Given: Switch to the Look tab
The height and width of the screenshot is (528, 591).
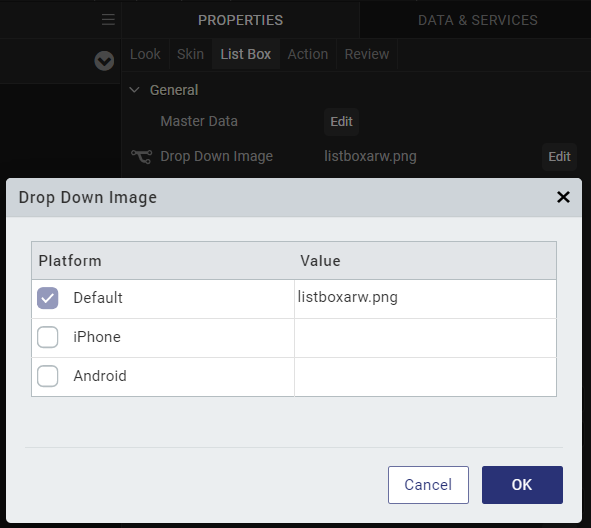Looking at the screenshot, I should click(x=145, y=54).
